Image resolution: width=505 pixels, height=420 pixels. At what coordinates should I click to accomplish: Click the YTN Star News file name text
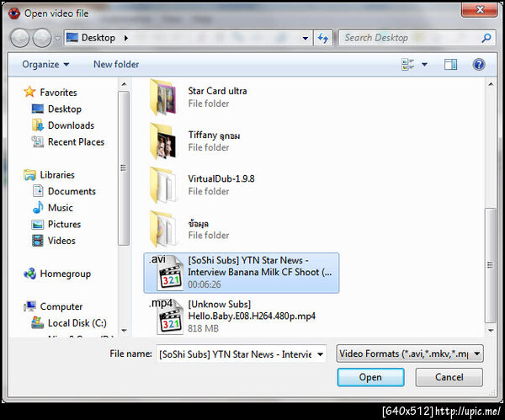pos(259,266)
